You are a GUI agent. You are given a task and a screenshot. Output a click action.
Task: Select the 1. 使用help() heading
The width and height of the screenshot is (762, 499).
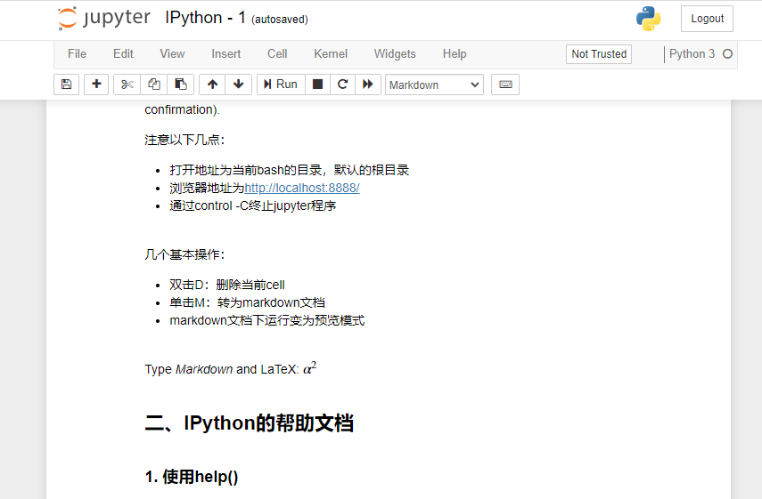tap(191, 477)
